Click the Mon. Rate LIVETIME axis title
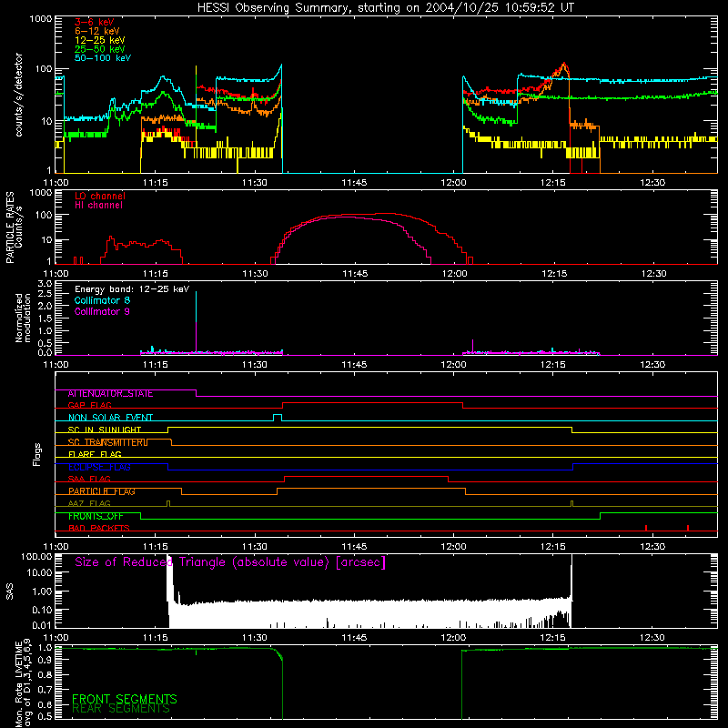 pos(24,684)
